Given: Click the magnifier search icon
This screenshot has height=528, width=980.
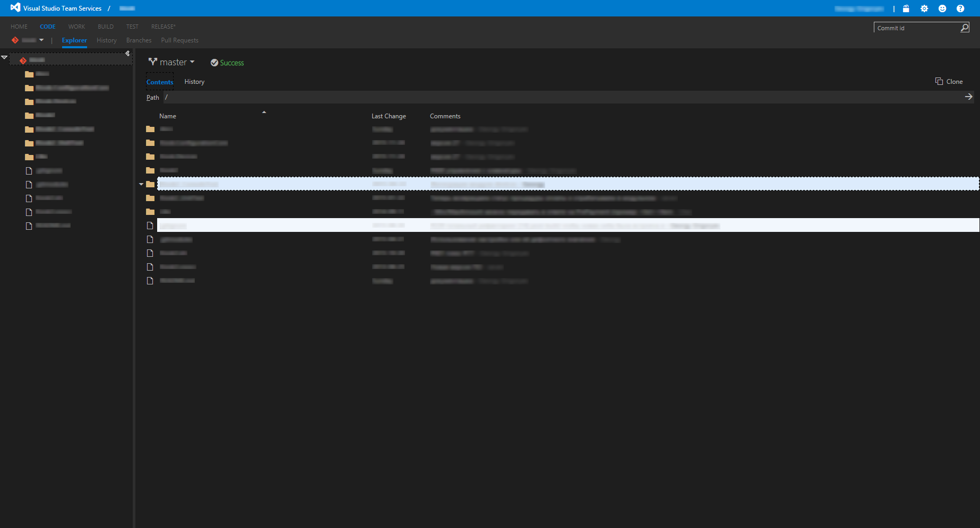Looking at the screenshot, I should (965, 28).
